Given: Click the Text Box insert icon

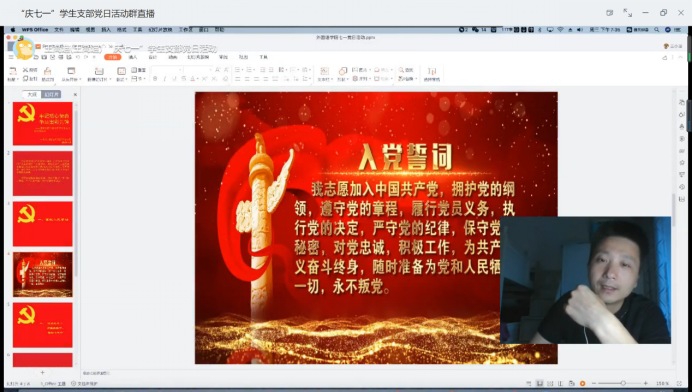Looking at the screenshot, I should click(x=324, y=73).
